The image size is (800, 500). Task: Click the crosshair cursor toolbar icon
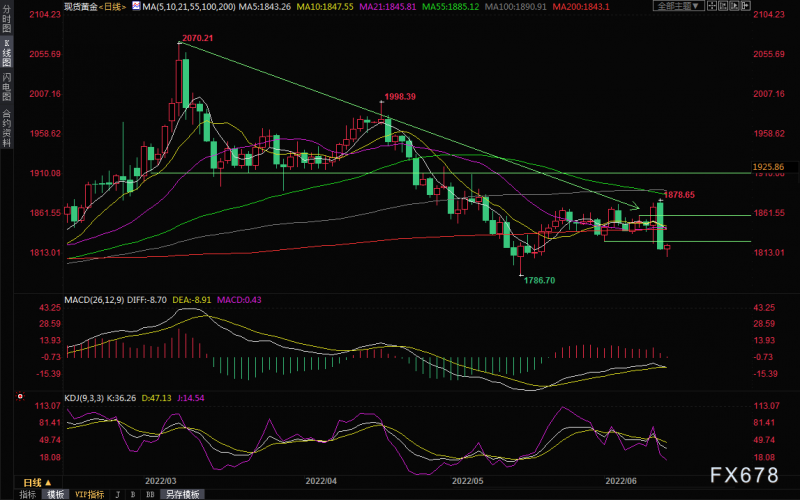click(712, 6)
